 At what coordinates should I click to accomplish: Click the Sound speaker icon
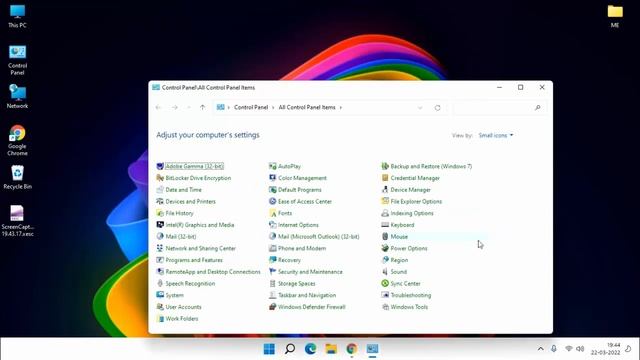pyautogui.click(x=385, y=272)
